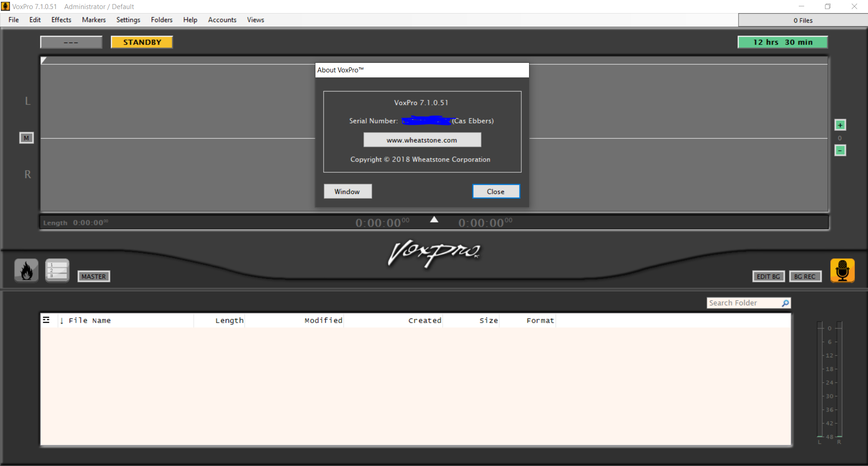Click the VoxPro app icon in title bar
The image size is (868, 466).
point(5,6)
